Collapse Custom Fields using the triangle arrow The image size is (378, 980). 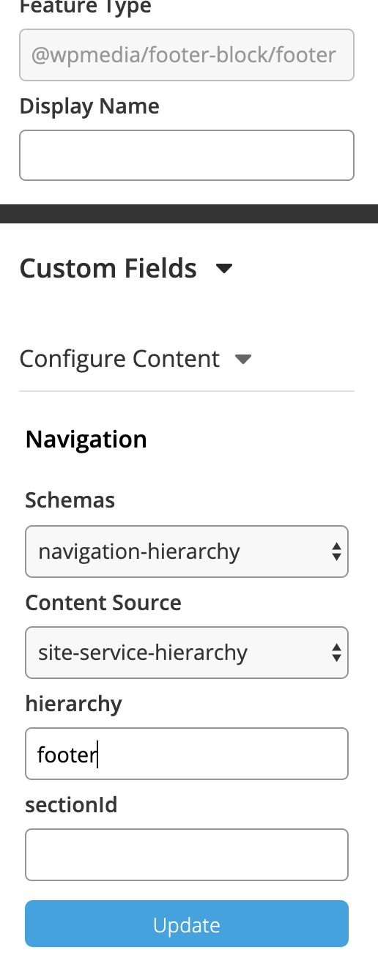click(x=224, y=269)
